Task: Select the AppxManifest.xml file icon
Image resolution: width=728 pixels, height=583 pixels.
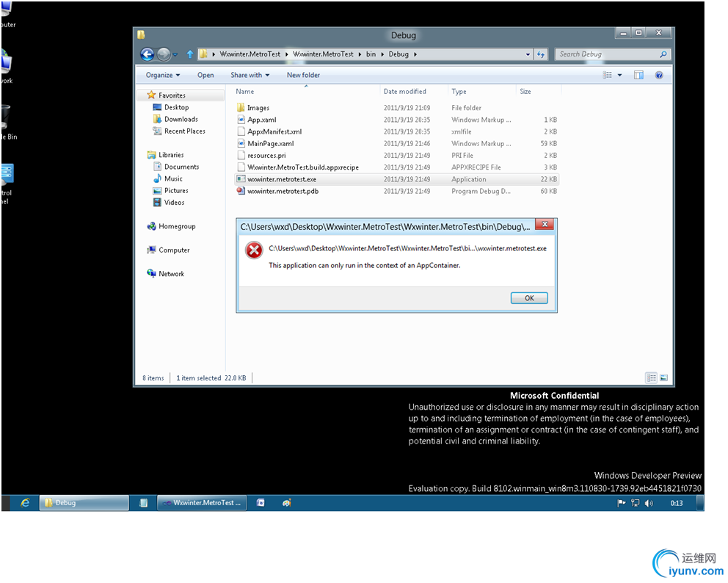Action: pos(241,131)
